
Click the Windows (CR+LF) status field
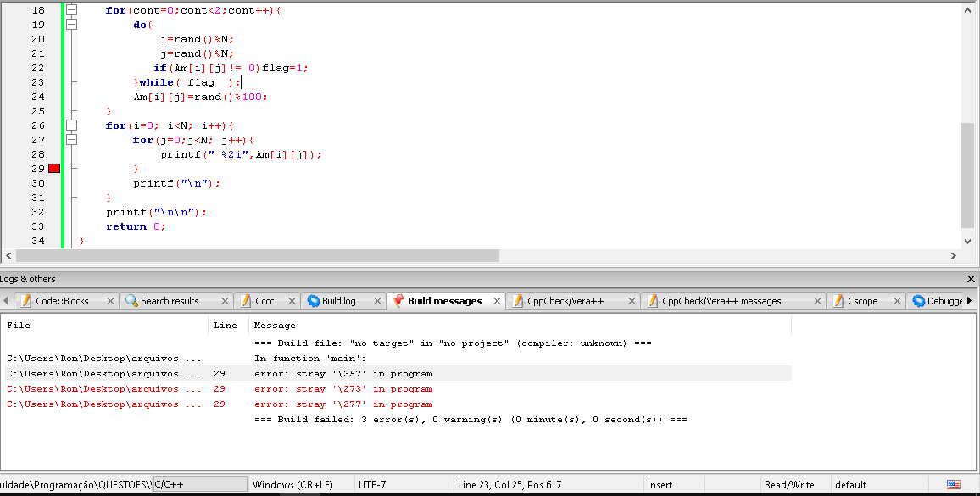coord(301,485)
